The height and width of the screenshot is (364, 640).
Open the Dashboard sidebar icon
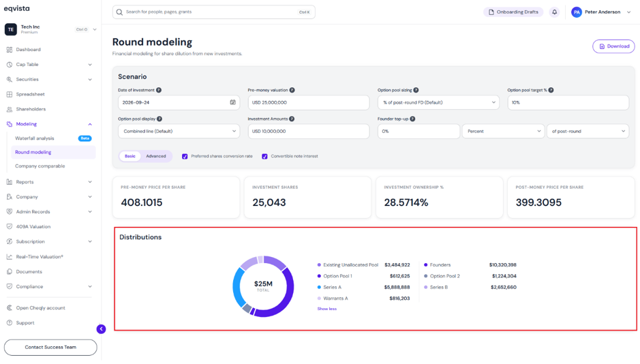coord(10,50)
